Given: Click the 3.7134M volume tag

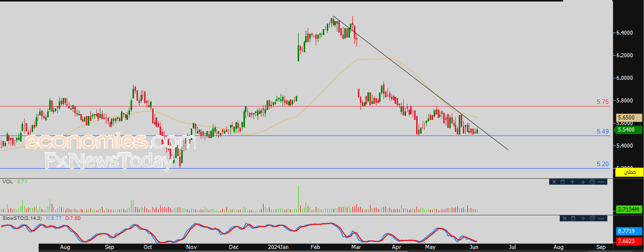Looking at the screenshot, I should [x=629, y=209].
